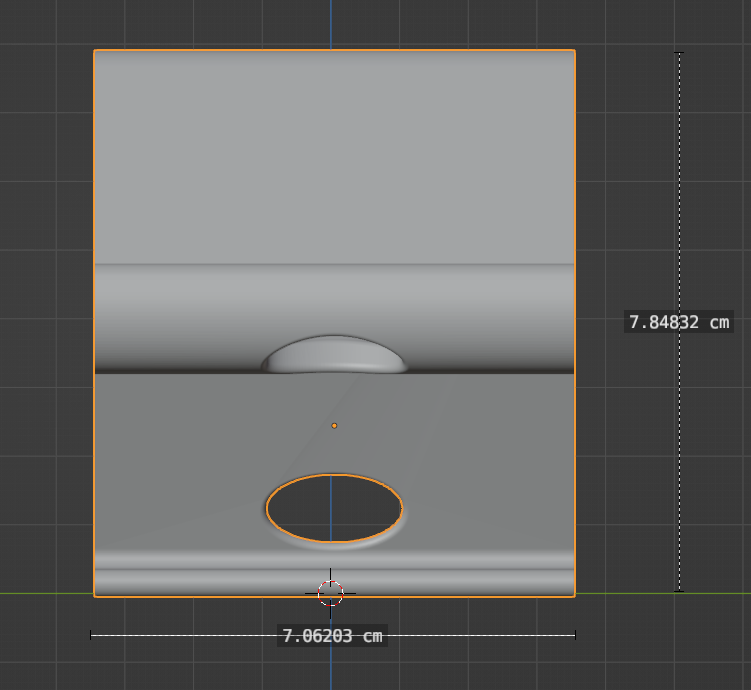The height and width of the screenshot is (690, 751).
Task: Click the orange outline around the hole
Action: tap(402, 509)
